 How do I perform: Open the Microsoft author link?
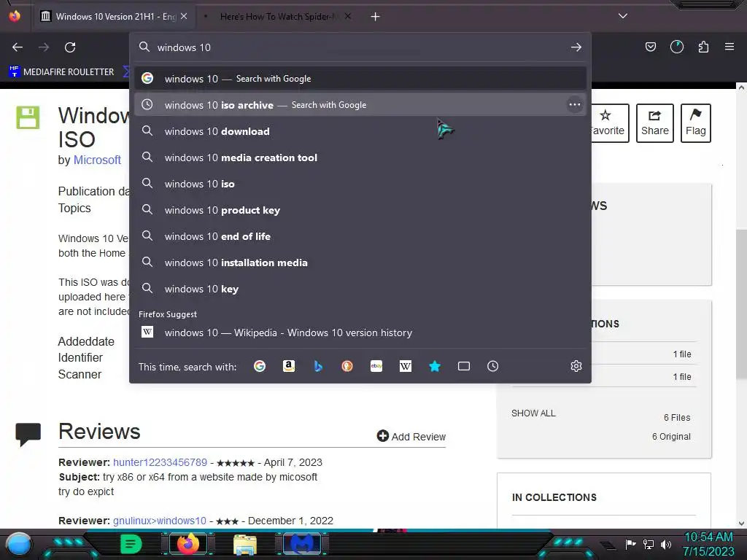pyautogui.click(x=97, y=160)
